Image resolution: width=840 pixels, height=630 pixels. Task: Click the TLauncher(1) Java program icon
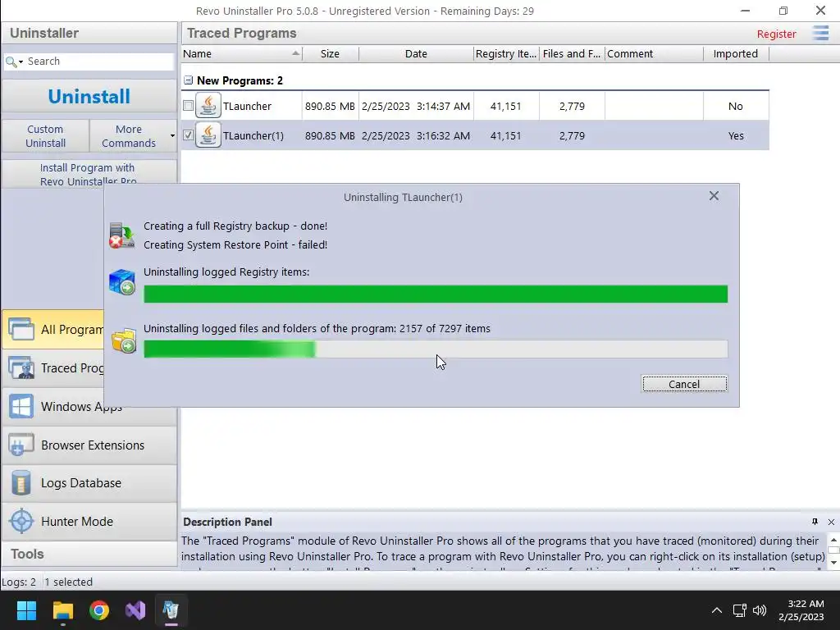coord(208,135)
